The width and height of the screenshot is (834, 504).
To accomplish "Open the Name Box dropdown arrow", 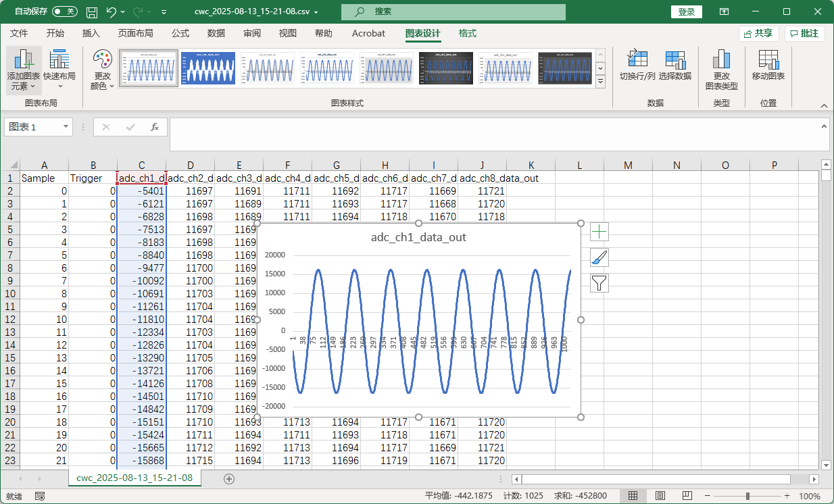I will click(66, 127).
